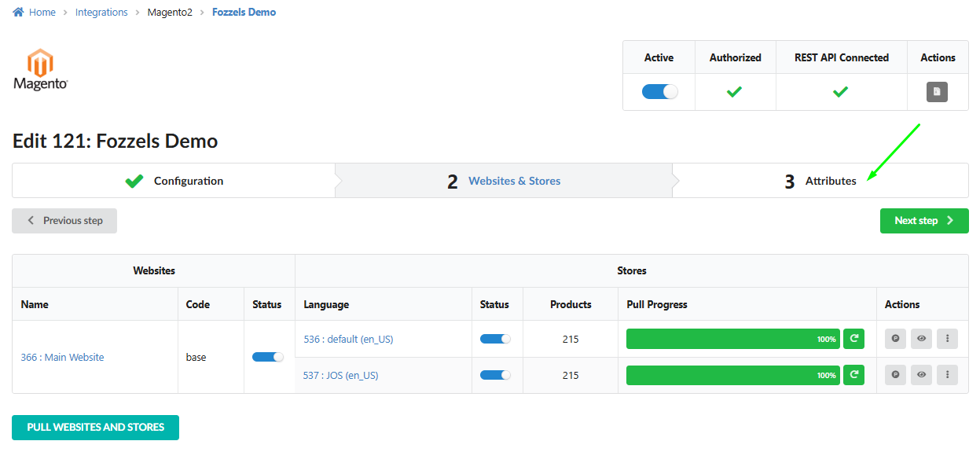Click the Next step button
The width and height of the screenshot is (980, 452).
pos(923,221)
